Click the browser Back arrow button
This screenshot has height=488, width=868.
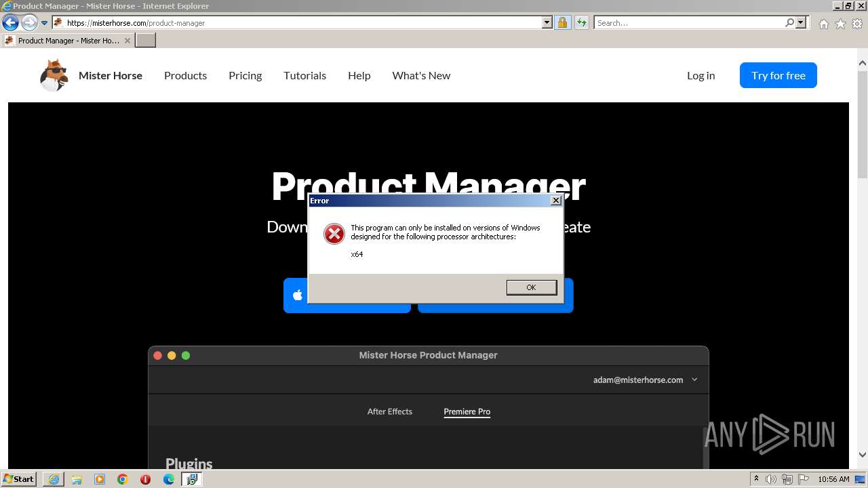click(10, 22)
